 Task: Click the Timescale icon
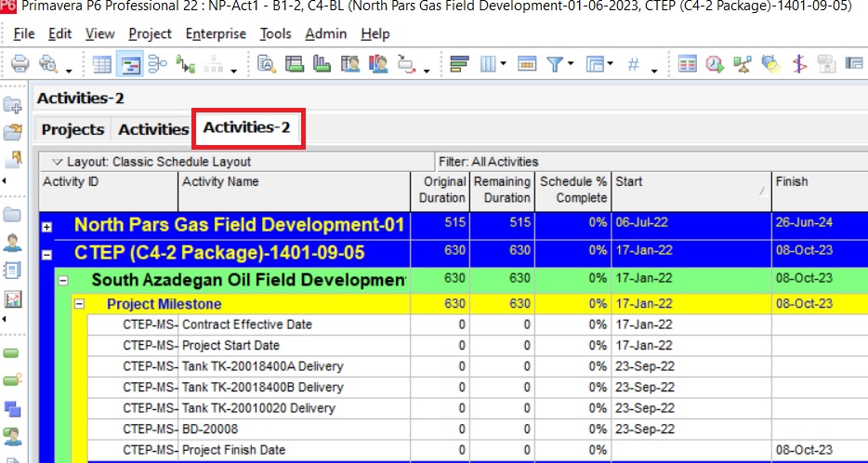(526, 64)
